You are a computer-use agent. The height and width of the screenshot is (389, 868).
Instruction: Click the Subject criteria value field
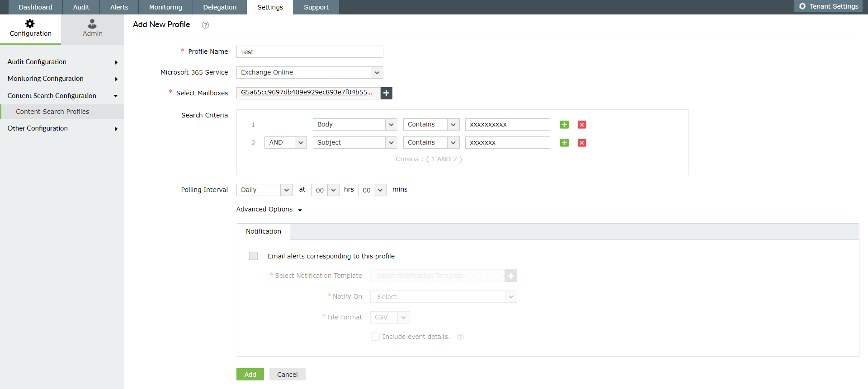click(508, 142)
